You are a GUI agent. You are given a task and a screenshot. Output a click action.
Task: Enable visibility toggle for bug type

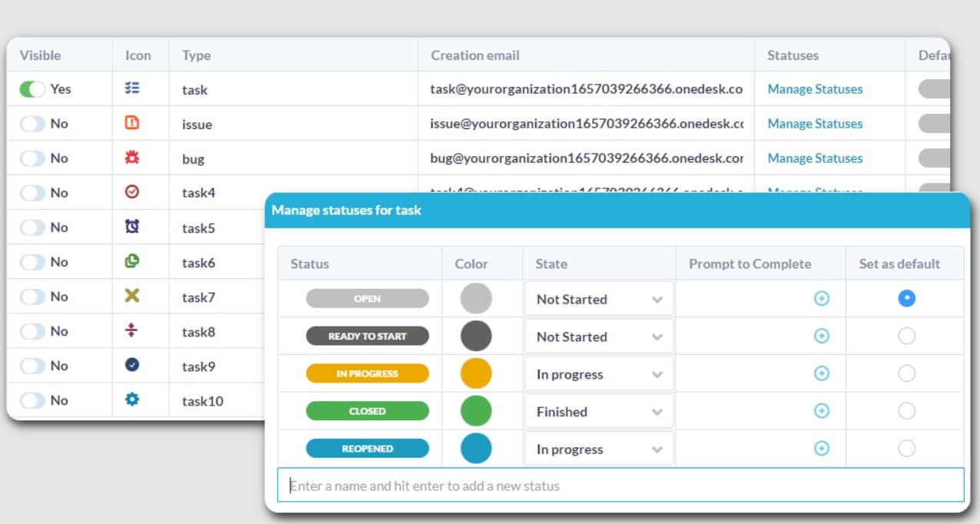click(32, 158)
